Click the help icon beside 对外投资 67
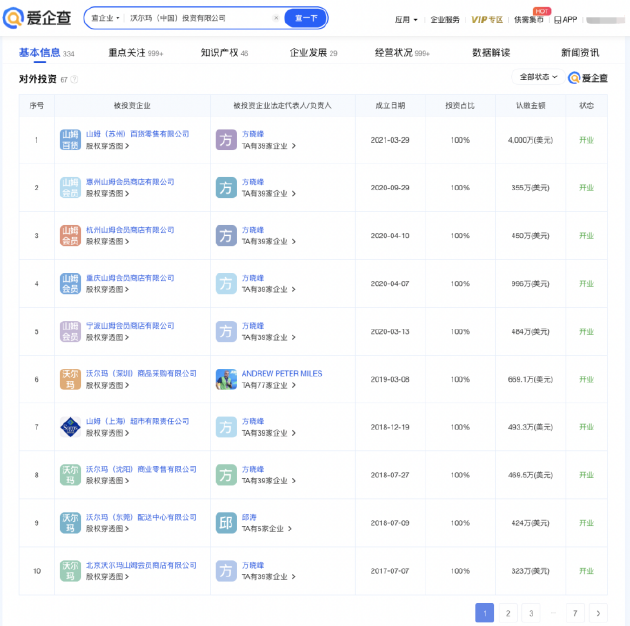The width and height of the screenshot is (630, 626). [x=74, y=80]
